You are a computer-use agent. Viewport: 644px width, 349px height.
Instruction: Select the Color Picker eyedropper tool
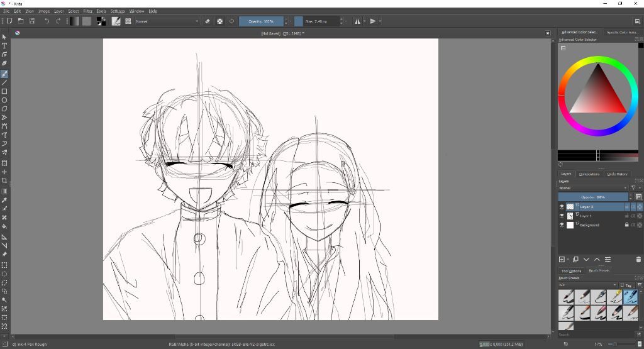[x=4, y=200]
